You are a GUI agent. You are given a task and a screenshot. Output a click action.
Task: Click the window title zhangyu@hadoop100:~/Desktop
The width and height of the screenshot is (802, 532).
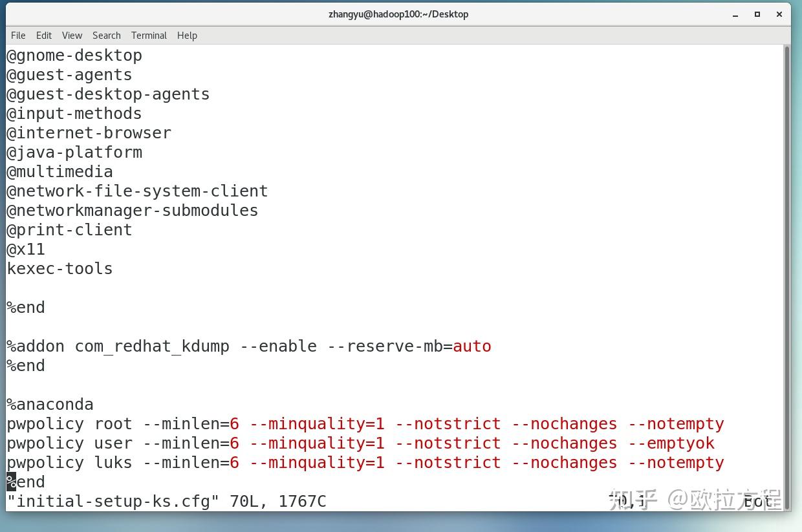pyautogui.click(x=398, y=14)
